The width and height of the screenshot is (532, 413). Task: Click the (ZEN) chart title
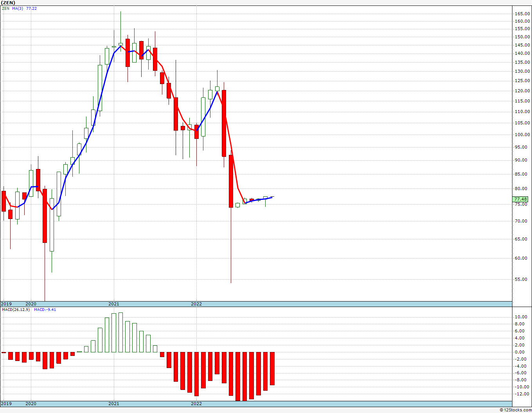pos(8,3)
